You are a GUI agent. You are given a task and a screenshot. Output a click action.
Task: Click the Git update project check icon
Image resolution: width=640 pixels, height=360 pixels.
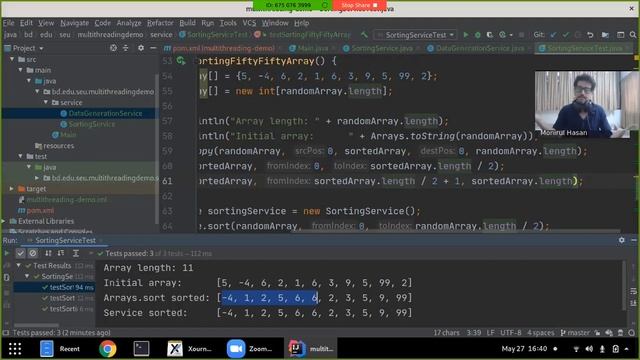553,35
